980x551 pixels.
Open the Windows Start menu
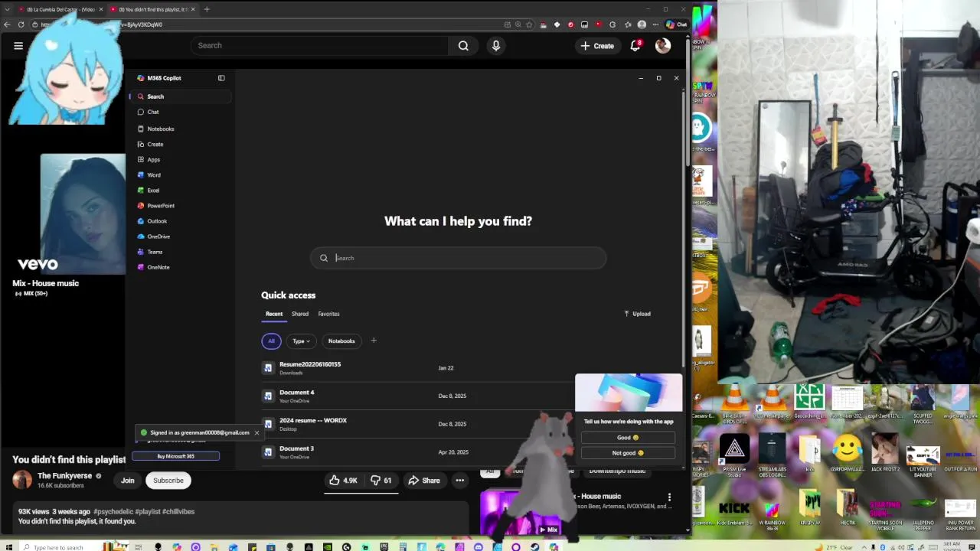tap(8, 547)
